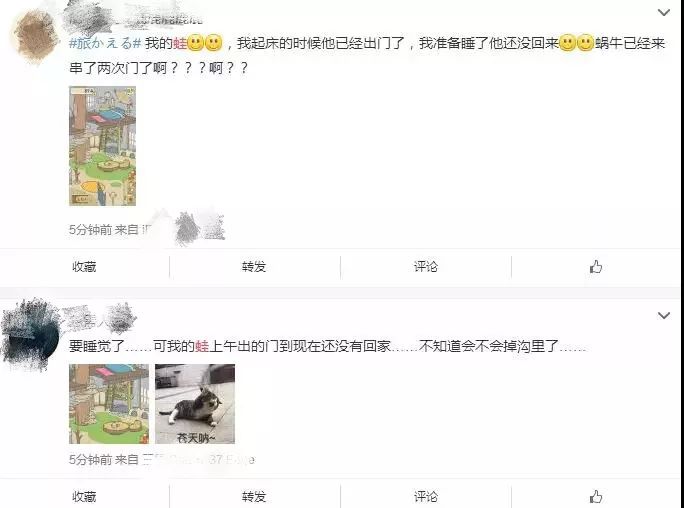This screenshot has width=684, height=508.
Task: Open second poster's profile avatar
Action: point(31,334)
